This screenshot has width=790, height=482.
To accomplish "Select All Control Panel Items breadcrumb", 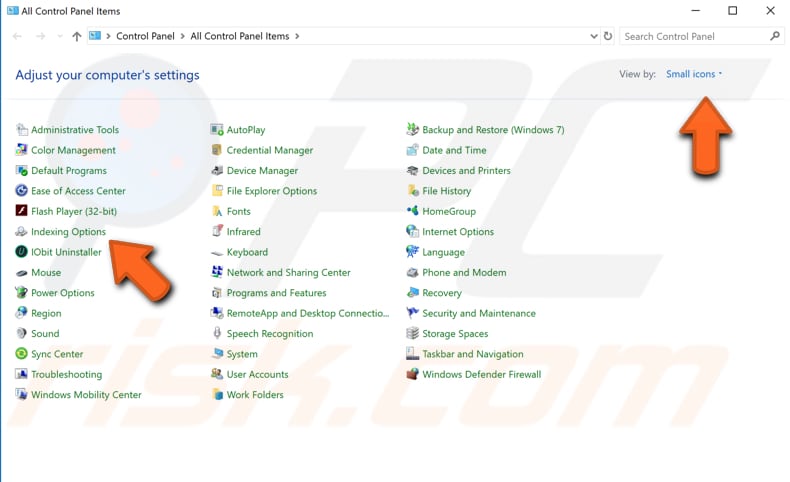I will click(240, 36).
